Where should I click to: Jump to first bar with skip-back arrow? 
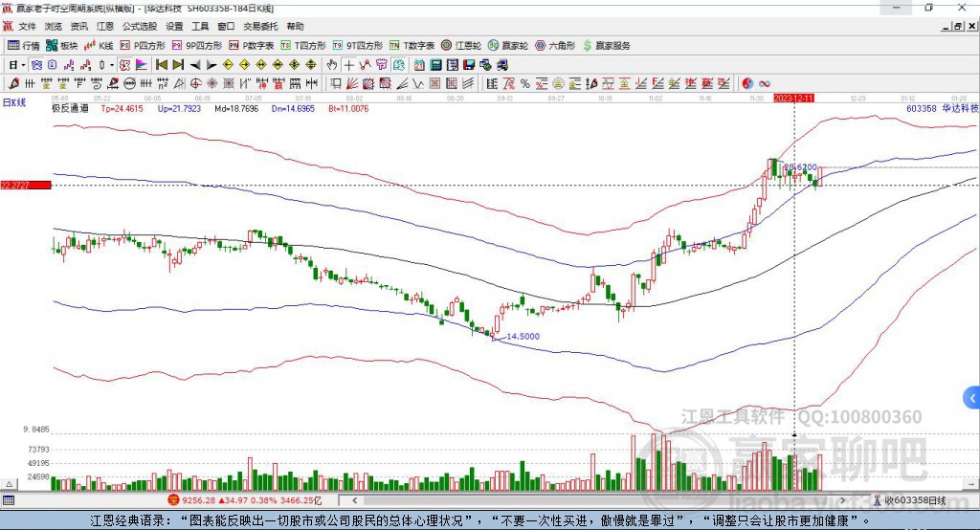point(161,65)
